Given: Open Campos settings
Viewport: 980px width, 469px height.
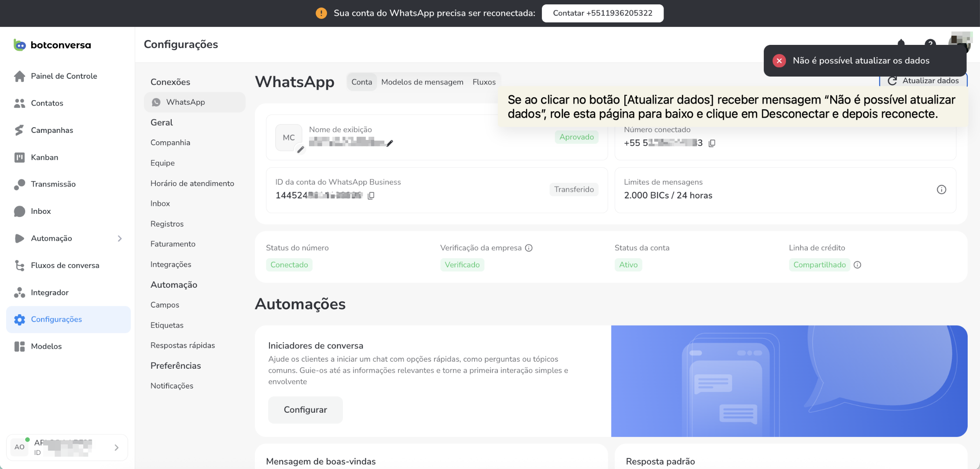Looking at the screenshot, I should point(165,305).
